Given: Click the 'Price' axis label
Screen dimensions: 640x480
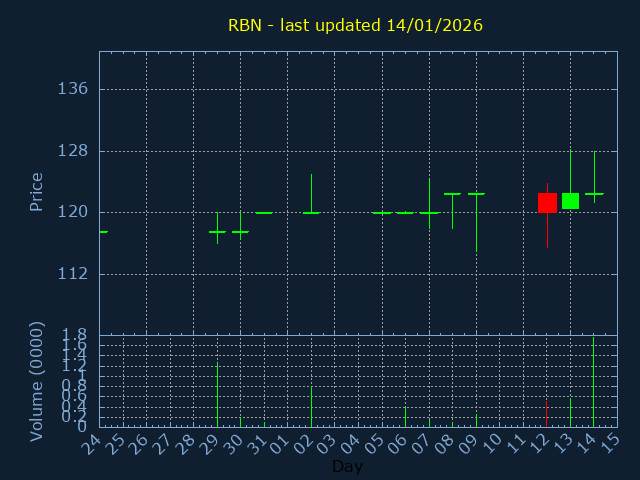Looking at the screenshot, I should tap(37, 191).
